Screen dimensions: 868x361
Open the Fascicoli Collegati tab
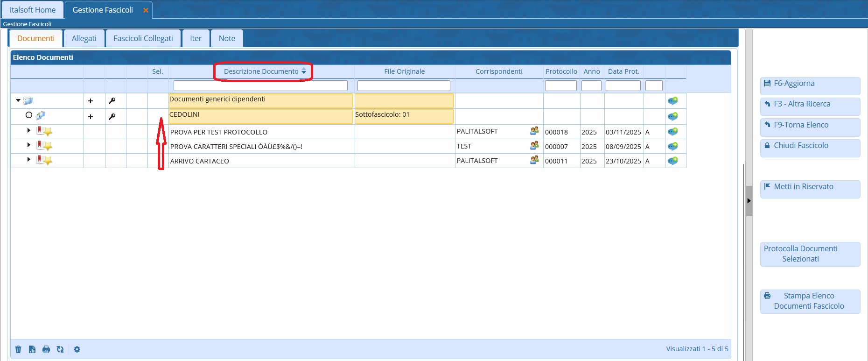click(x=143, y=38)
